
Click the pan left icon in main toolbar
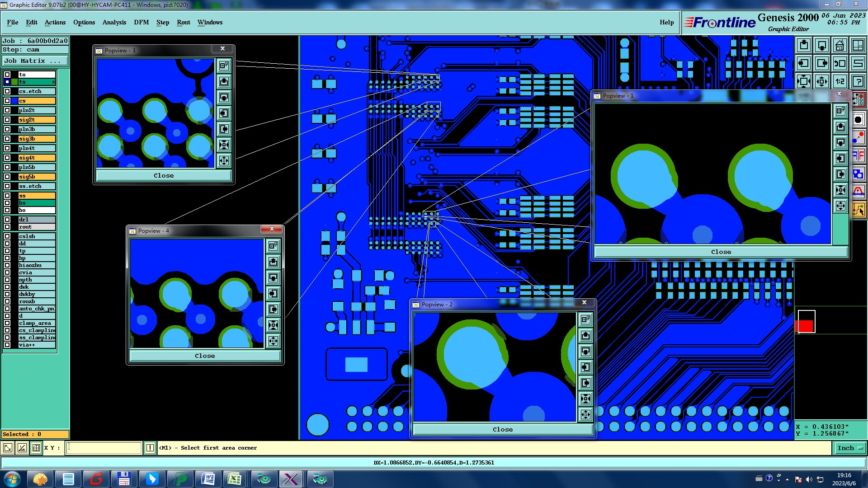coord(804,63)
